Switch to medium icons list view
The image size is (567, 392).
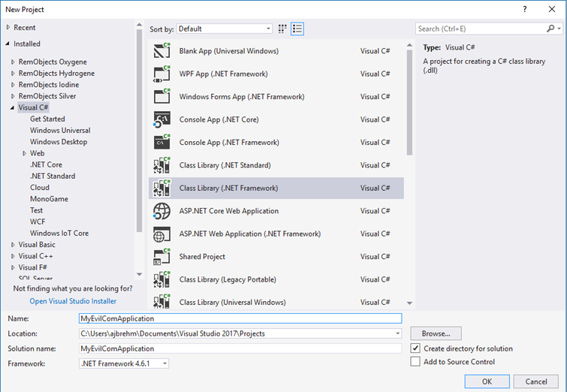pyautogui.click(x=297, y=29)
